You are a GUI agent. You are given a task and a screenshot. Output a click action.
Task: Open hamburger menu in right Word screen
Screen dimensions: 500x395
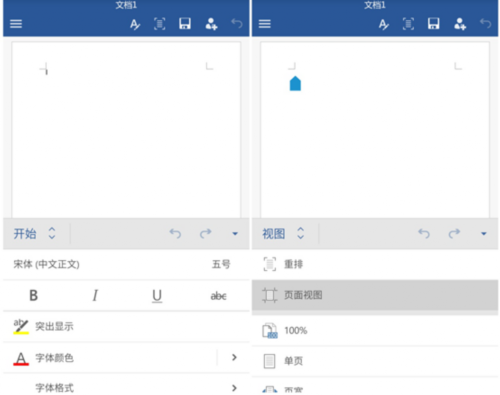[265, 24]
